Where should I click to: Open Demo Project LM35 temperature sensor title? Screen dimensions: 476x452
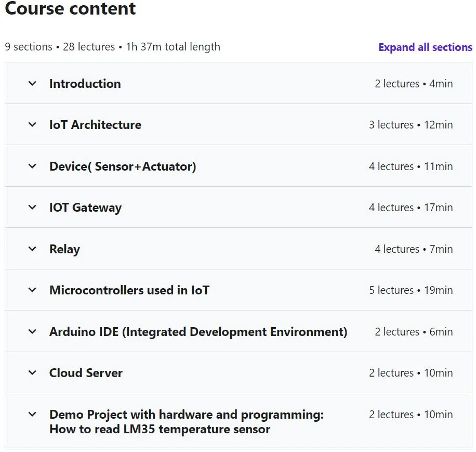pyautogui.click(x=187, y=422)
